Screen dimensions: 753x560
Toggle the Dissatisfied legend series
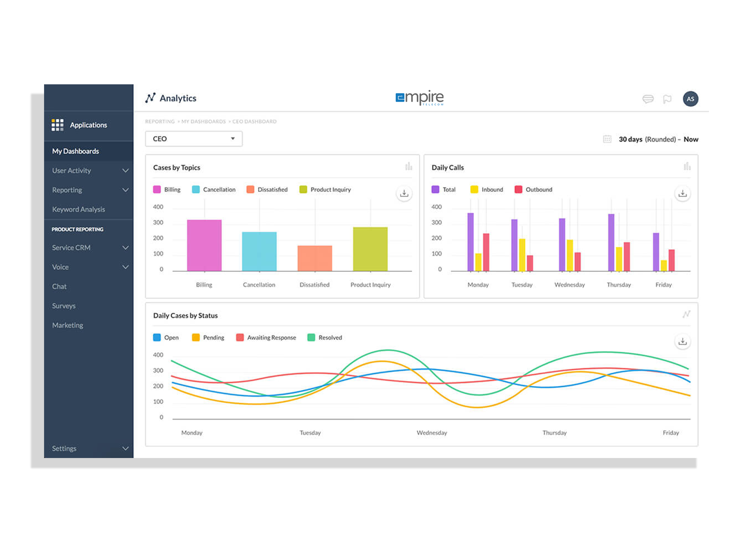pos(267,189)
